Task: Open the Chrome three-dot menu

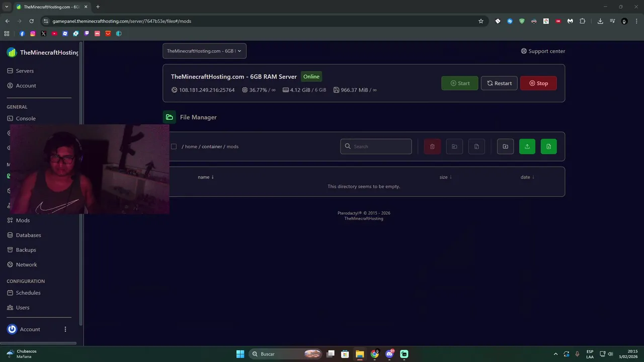Action: (x=636, y=21)
